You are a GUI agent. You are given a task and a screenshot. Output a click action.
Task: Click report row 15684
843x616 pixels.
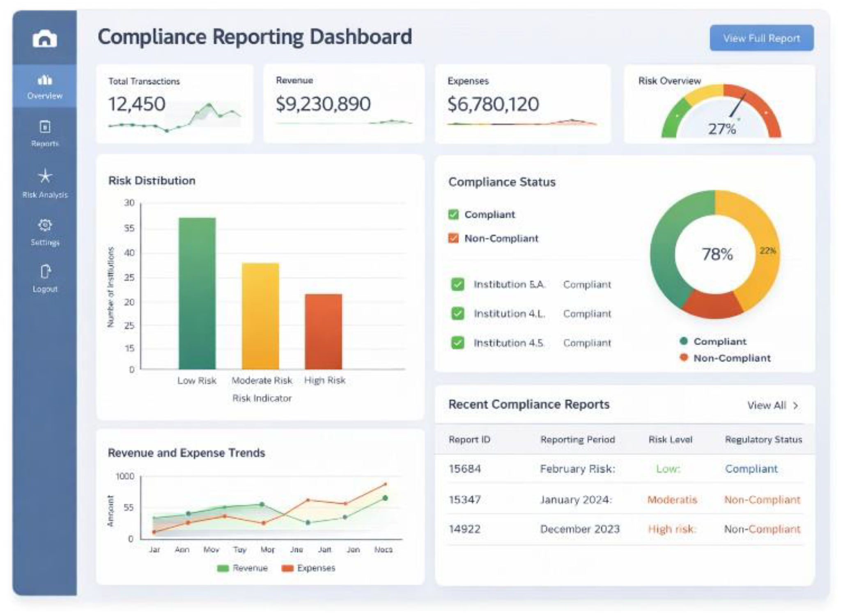tap(625, 469)
